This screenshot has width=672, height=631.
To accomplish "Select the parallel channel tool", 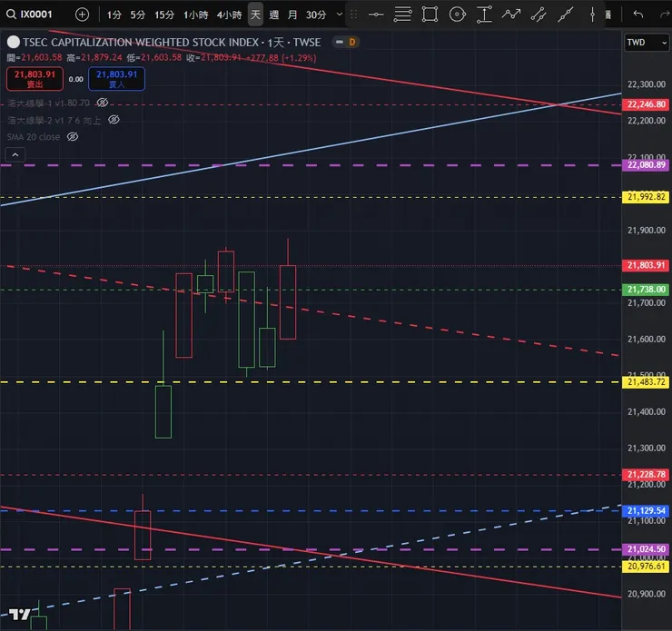I will pos(539,15).
